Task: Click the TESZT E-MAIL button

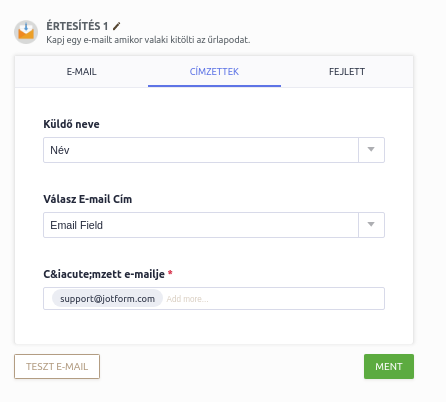Action: (x=57, y=366)
